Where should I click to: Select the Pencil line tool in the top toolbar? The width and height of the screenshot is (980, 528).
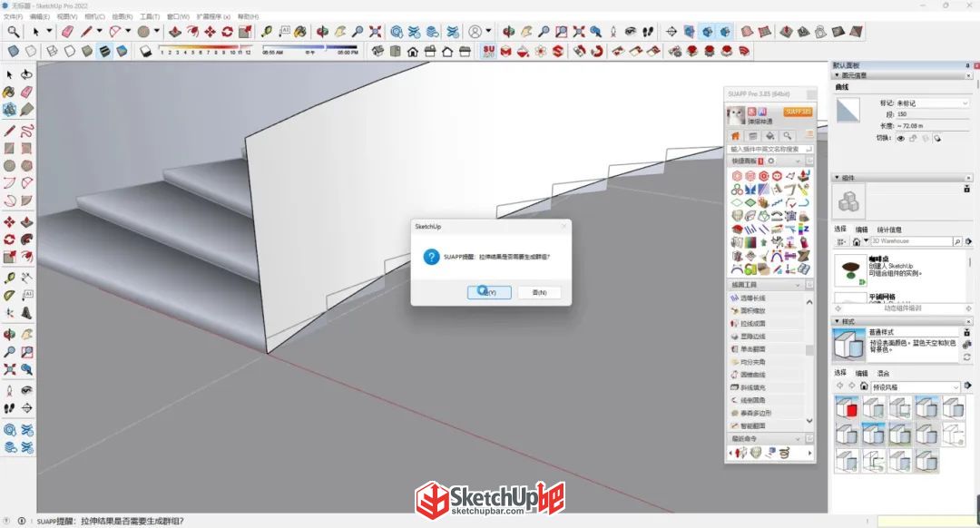pyautogui.click(x=86, y=31)
